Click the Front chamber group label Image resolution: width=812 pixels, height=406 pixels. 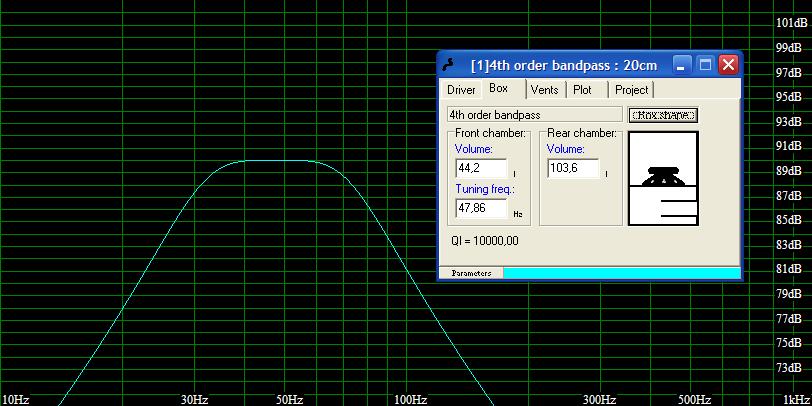point(490,133)
